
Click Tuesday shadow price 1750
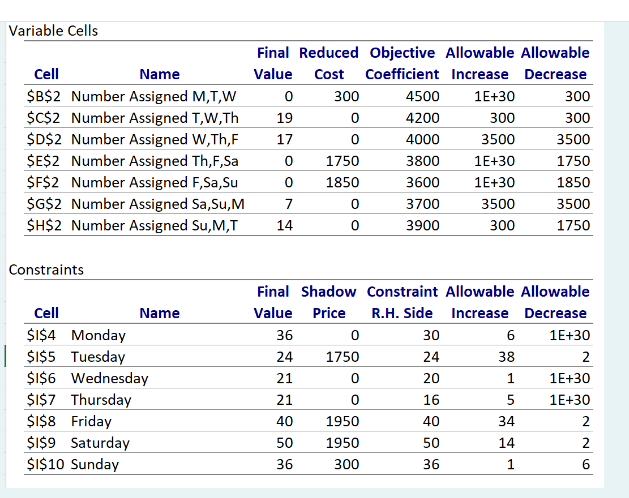tap(342, 357)
